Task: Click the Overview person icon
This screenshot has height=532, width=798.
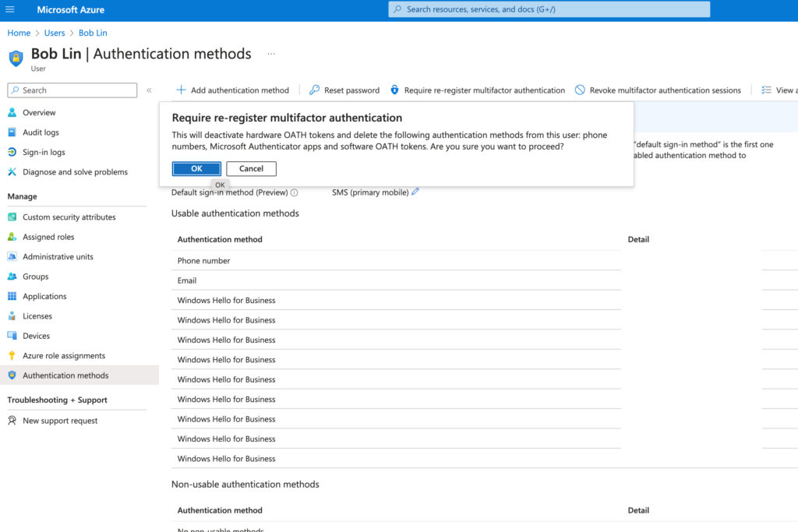Action: (12, 112)
